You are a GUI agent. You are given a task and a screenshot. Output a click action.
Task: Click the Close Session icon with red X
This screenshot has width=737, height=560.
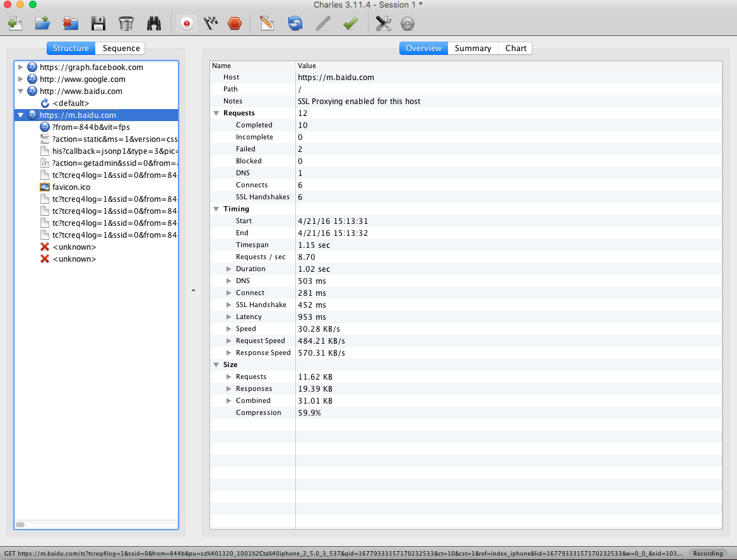[71, 23]
